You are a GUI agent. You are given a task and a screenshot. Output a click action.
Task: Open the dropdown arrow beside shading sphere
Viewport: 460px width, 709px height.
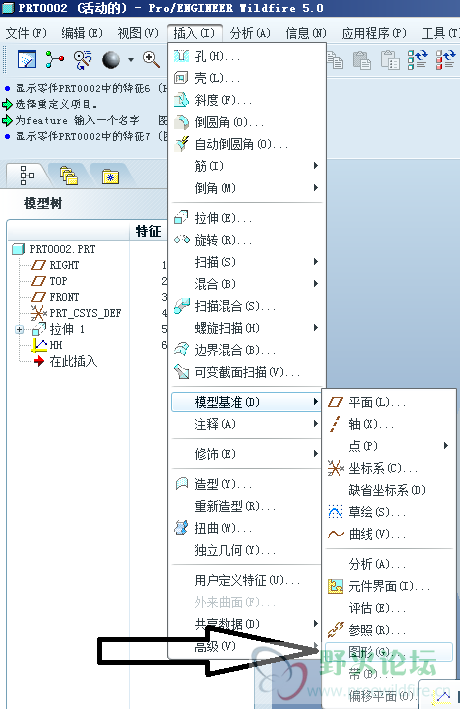(131, 59)
